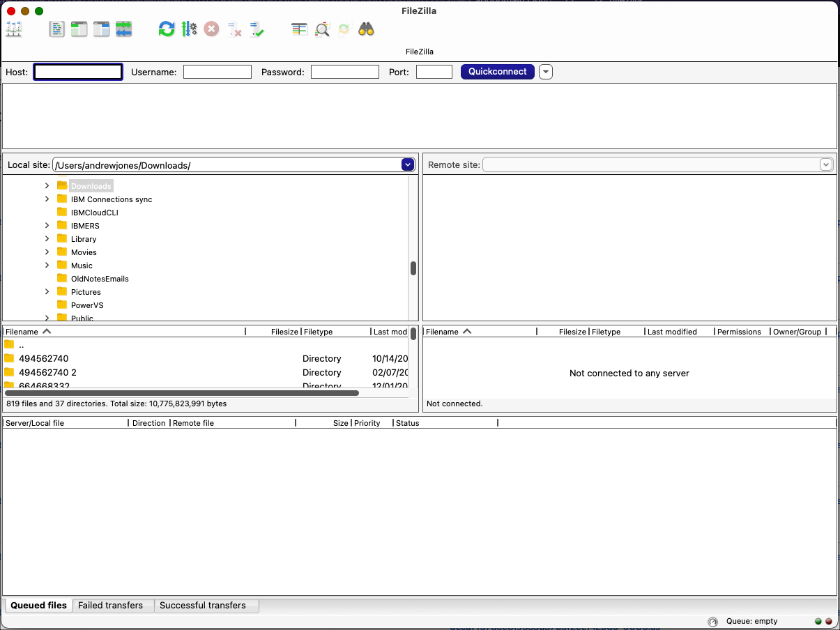Viewport: 840px width, 630px height.
Task: Select the PowerVS folder in tree
Action: [87, 305]
